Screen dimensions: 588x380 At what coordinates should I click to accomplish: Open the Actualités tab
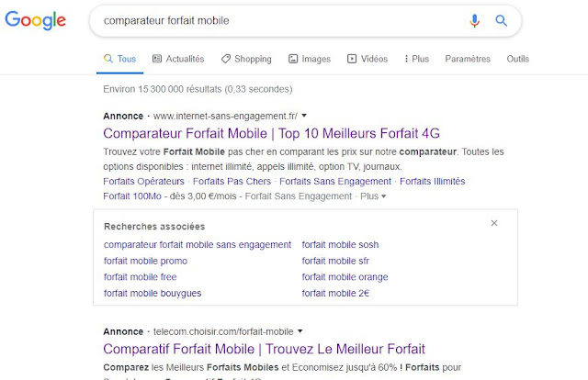pyautogui.click(x=178, y=59)
